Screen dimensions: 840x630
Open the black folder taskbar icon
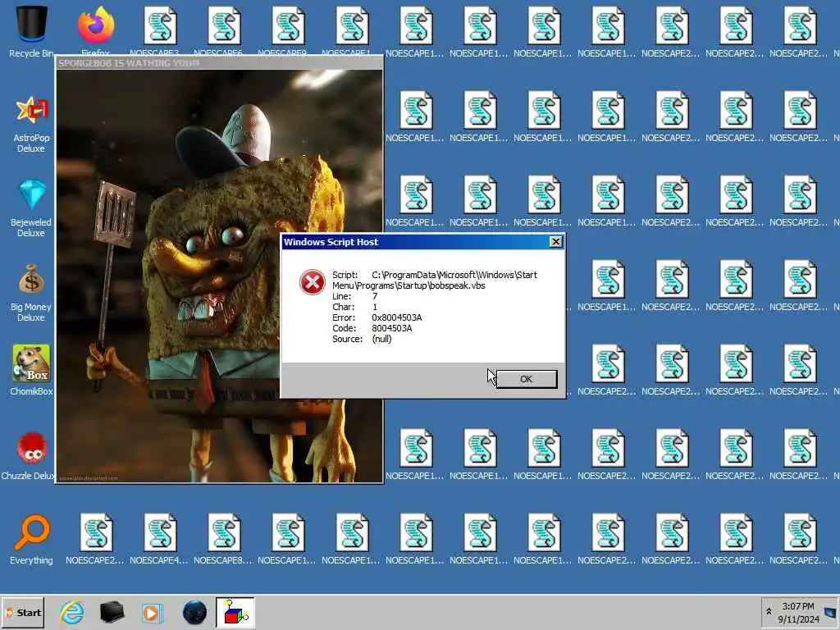click(112, 612)
